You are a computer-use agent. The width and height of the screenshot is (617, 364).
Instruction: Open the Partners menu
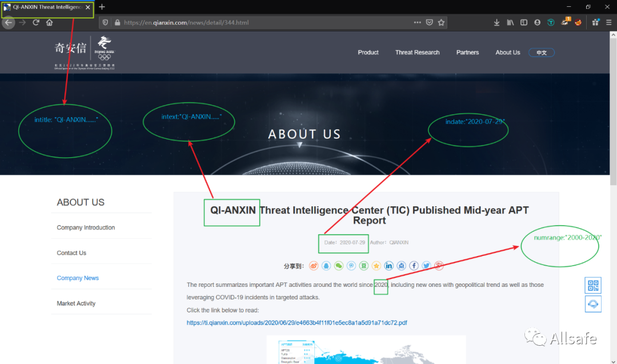[x=467, y=53]
